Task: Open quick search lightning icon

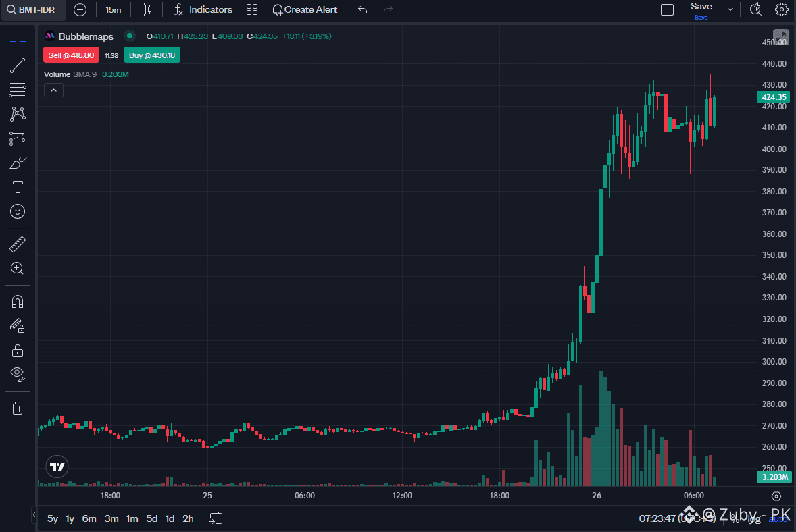Action: (756, 9)
